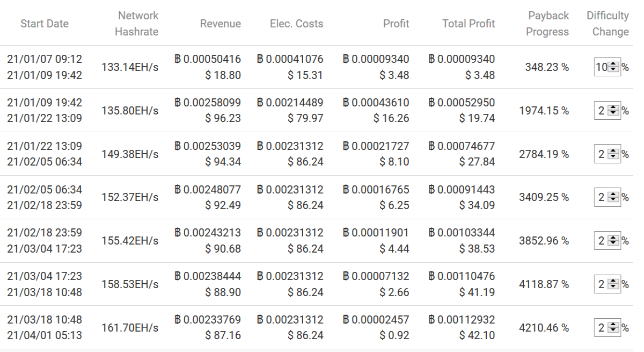Image resolution: width=644 pixels, height=352 pixels.
Task: Select the 135.80EH/s hashrate cell
Action: (129, 111)
